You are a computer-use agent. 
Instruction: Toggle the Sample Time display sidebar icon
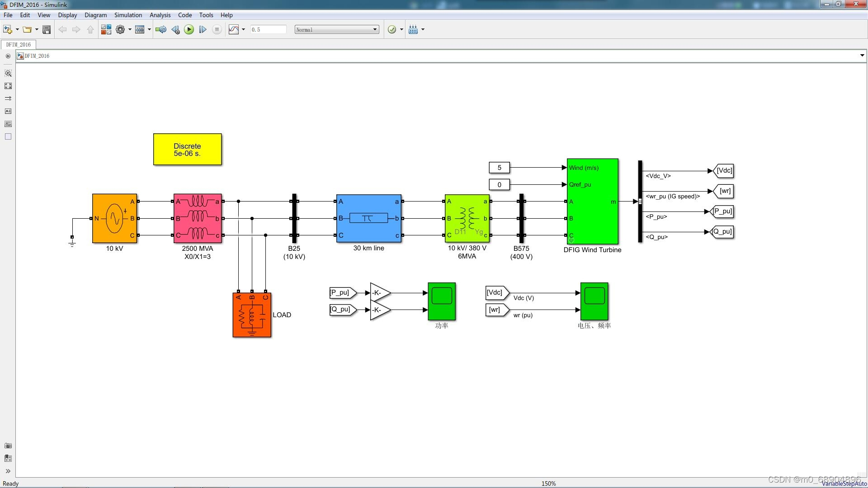point(8,99)
